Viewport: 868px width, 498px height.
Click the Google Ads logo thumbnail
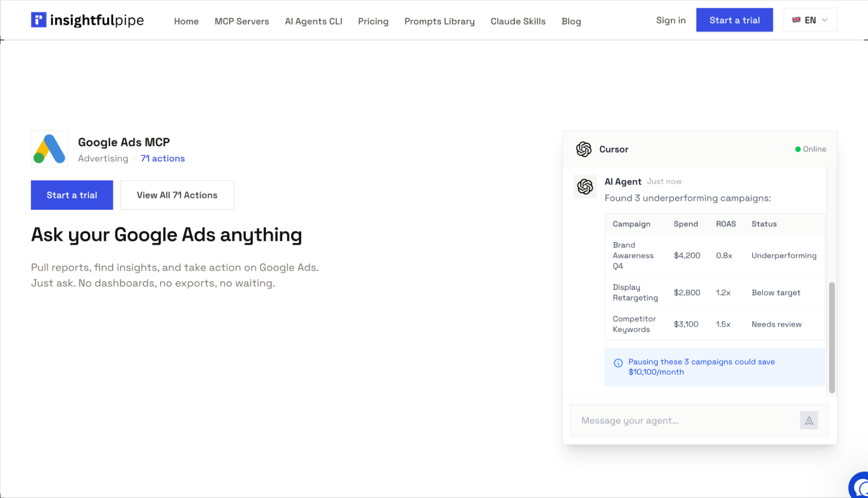(49, 149)
